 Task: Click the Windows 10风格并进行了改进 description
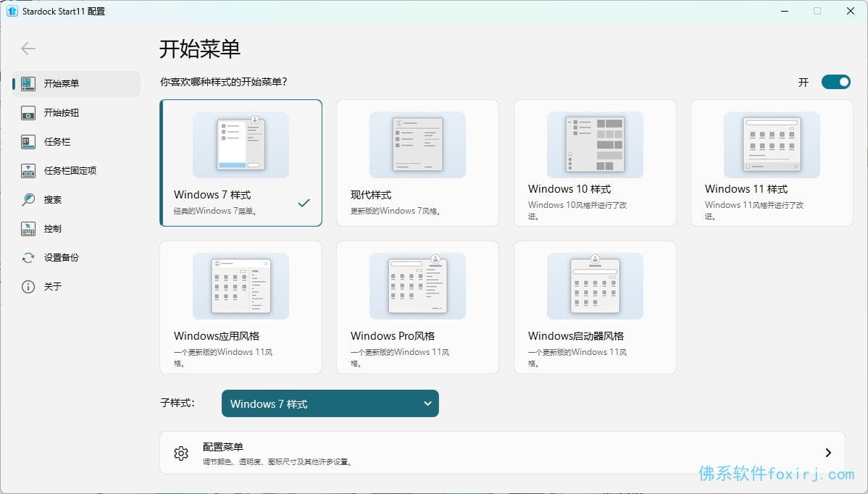[577, 210]
